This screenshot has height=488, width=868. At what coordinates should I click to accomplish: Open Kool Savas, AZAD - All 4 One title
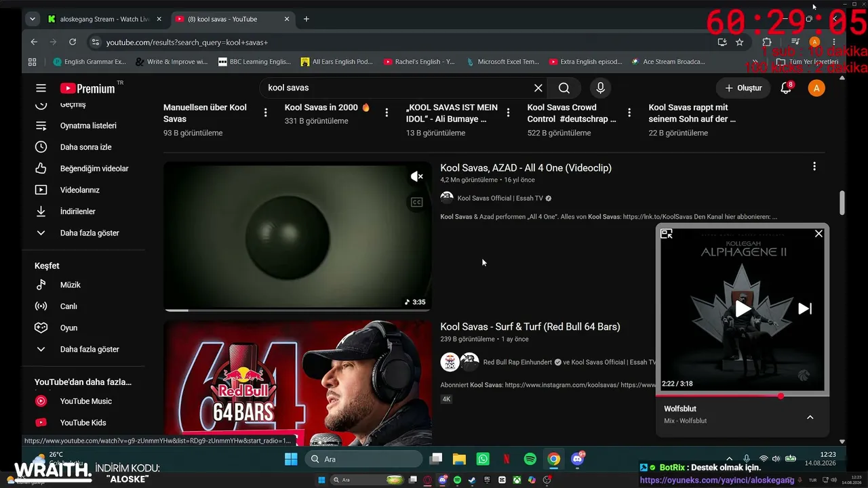click(526, 168)
